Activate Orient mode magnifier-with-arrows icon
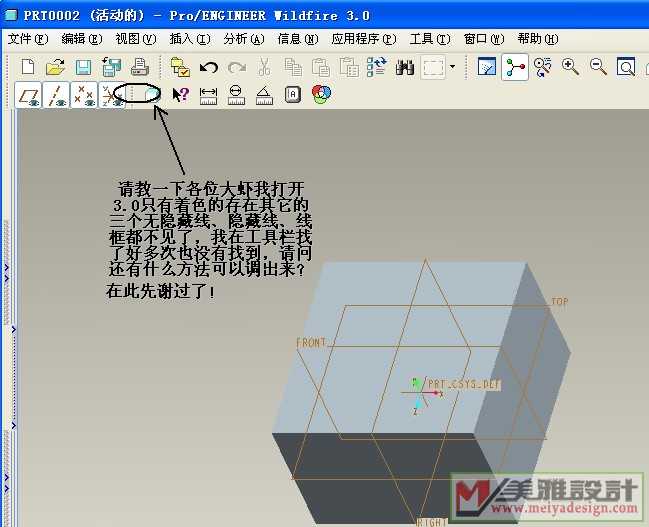The width and height of the screenshot is (649, 527). [x=543, y=67]
